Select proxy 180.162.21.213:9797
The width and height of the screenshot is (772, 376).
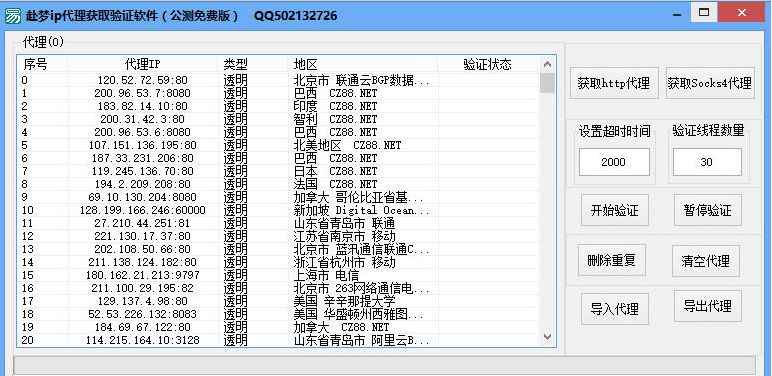click(x=143, y=275)
